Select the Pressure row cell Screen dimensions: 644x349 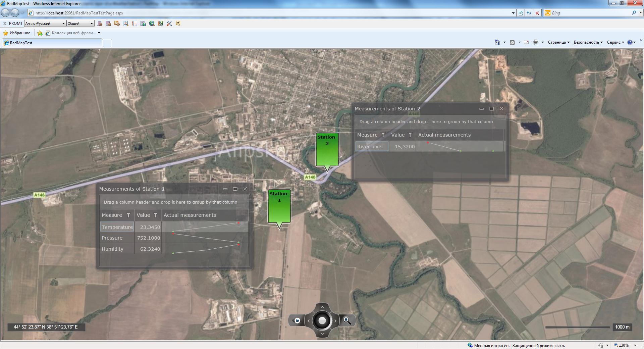[x=117, y=238]
